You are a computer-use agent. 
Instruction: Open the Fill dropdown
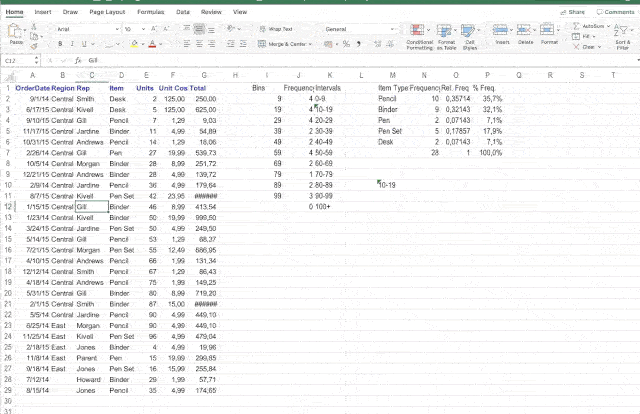[x=584, y=36]
